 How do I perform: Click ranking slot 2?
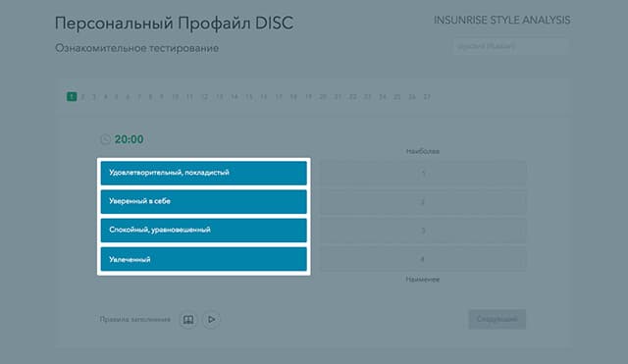point(423,202)
